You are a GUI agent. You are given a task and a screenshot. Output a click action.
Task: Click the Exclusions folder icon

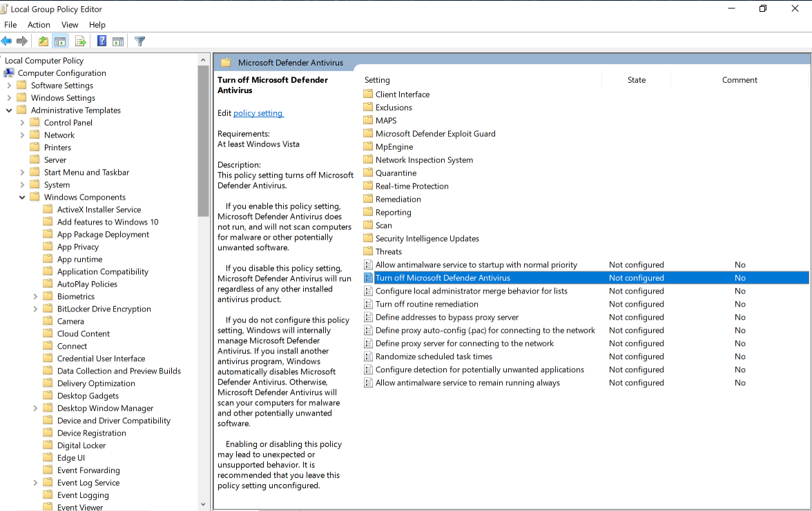click(x=368, y=107)
